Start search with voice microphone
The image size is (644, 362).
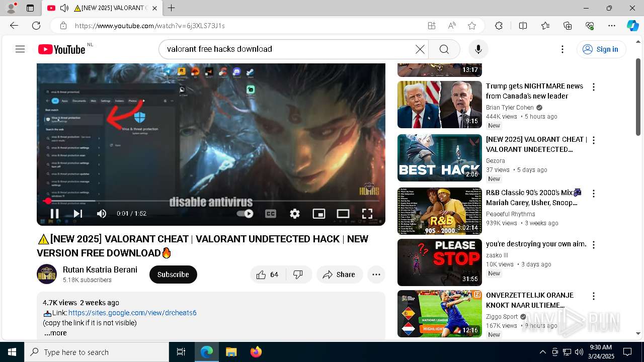coord(478,49)
